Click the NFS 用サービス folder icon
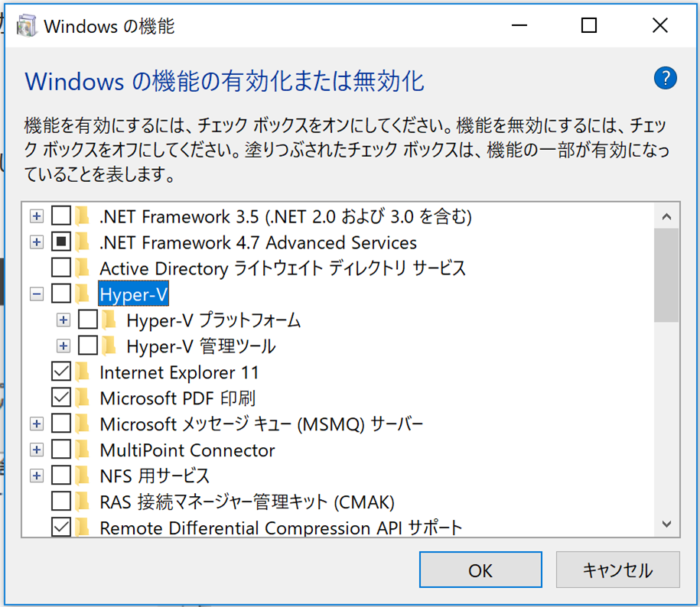The image size is (700, 607). click(x=83, y=476)
